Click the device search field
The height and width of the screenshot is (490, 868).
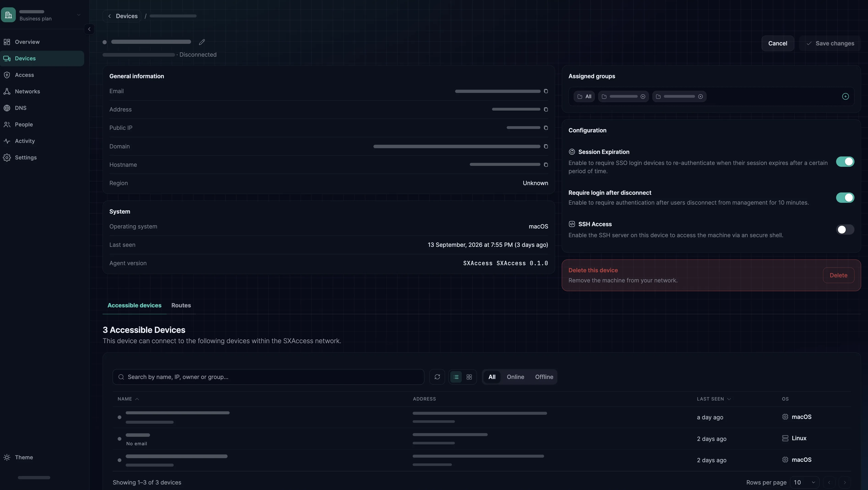click(x=268, y=377)
